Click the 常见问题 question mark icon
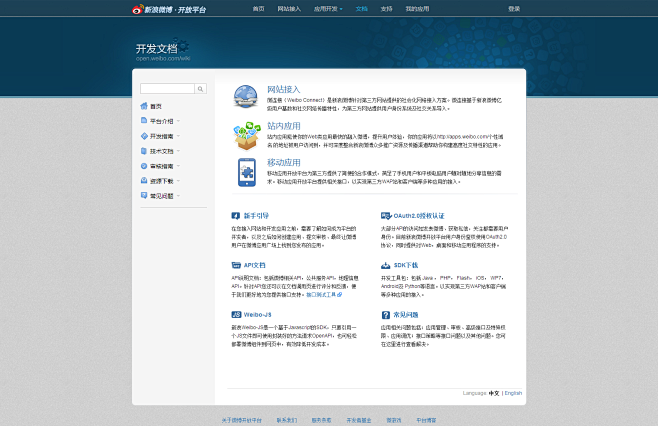Image resolution: width=658 pixels, height=426 pixels. [385, 313]
